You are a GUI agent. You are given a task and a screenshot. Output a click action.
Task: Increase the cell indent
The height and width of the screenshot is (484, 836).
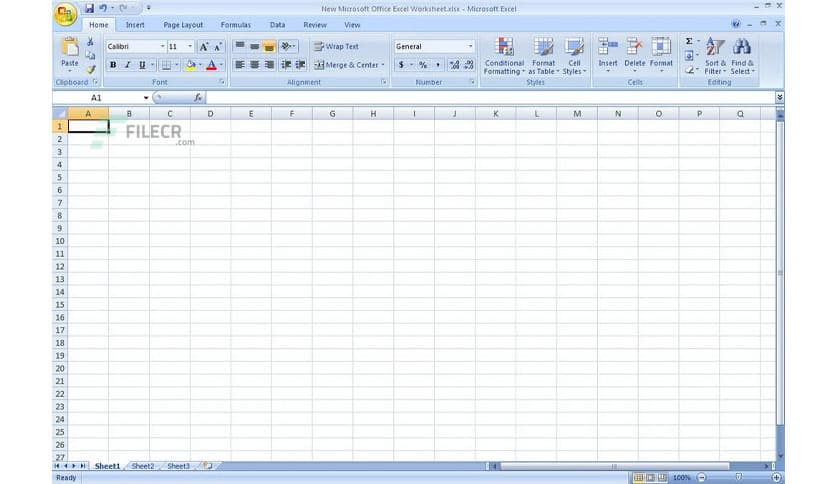coord(300,64)
